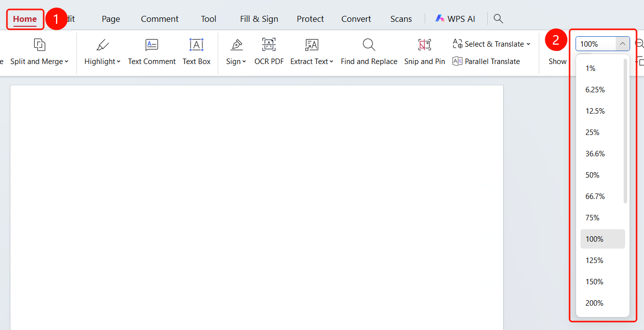Click the zoom percentage input field
The height and width of the screenshot is (330, 644).
pyautogui.click(x=596, y=44)
